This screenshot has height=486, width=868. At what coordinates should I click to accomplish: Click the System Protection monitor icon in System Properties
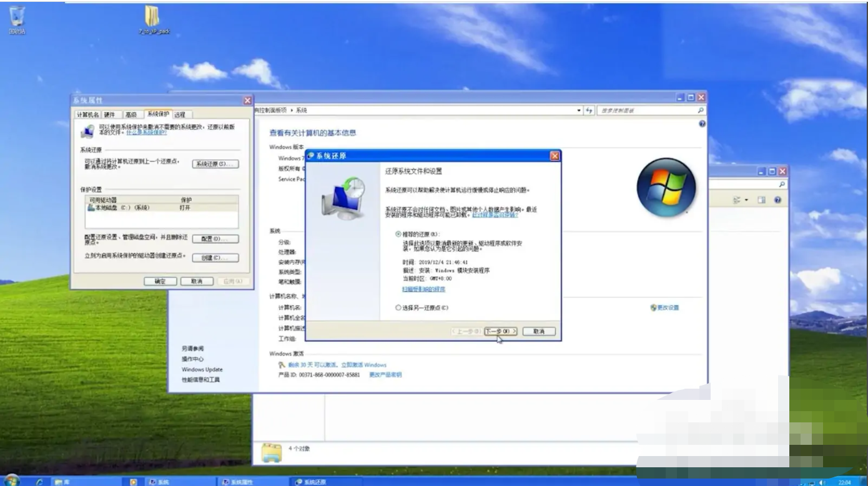pos(88,130)
